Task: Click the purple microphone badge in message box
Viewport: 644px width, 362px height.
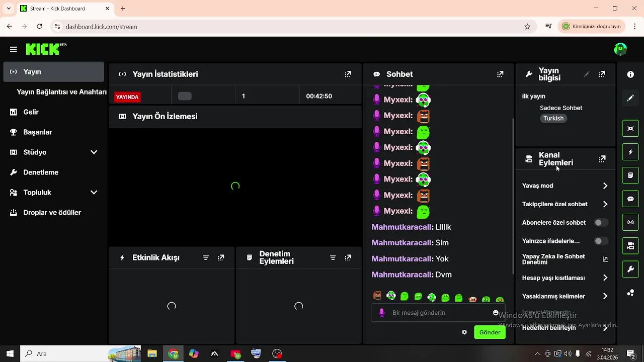Action: (381, 313)
